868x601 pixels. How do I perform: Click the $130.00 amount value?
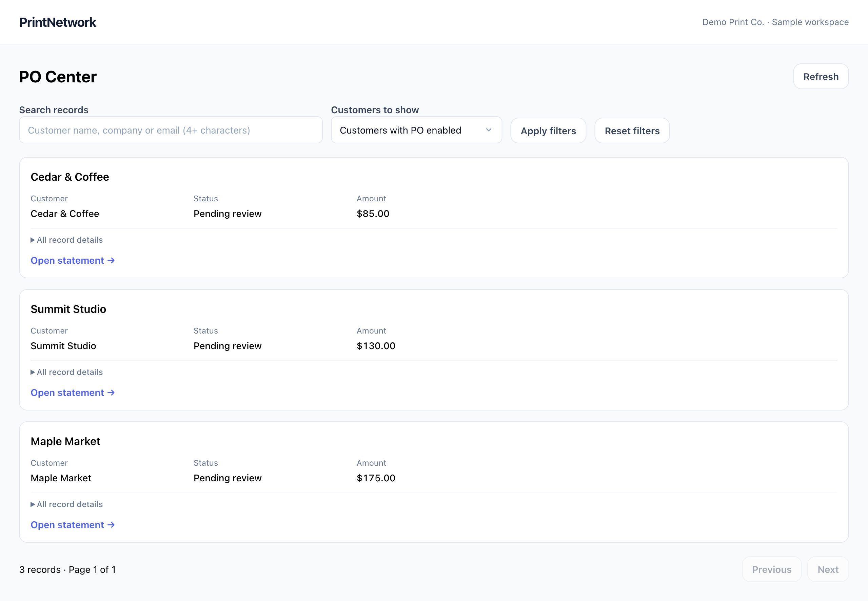pos(376,346)
